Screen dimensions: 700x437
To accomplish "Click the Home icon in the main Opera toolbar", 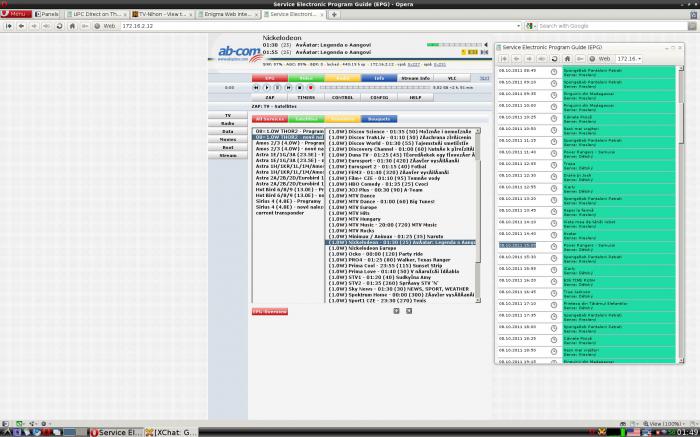I will tap(72, 26).
